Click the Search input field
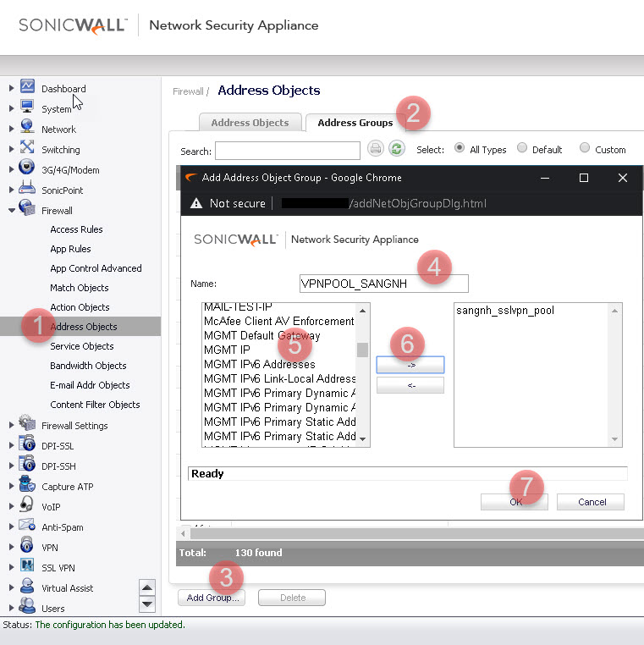This screenshot has width=644, height=645. [288, 151]
